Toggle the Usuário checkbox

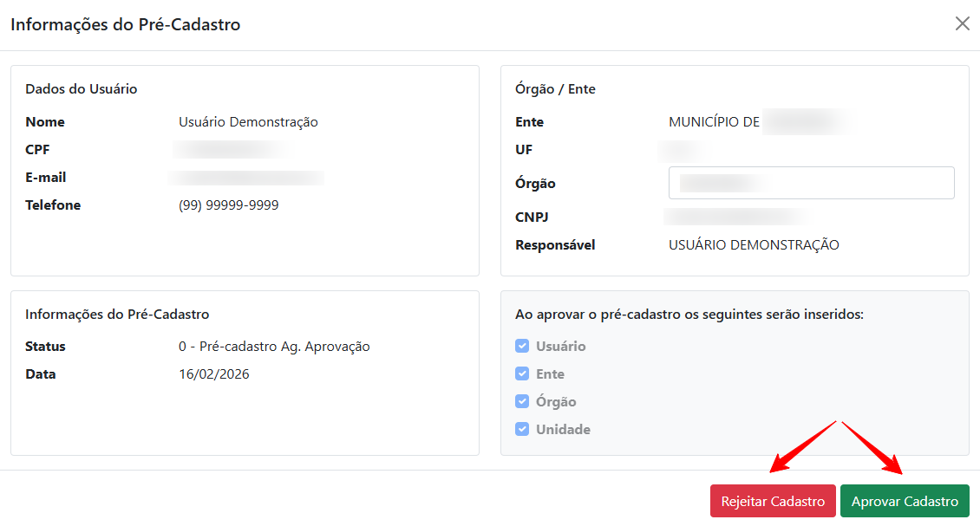(x=522, y=346)
